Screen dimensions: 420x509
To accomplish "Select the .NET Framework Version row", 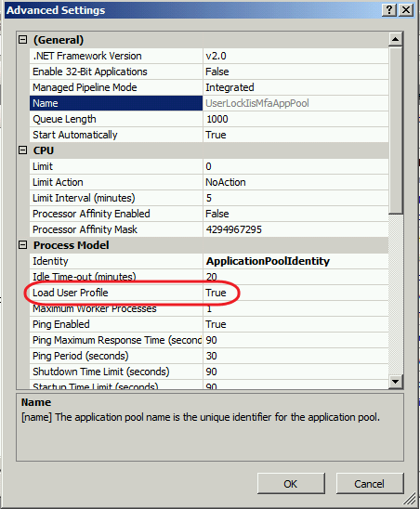I will click(209, 56).
